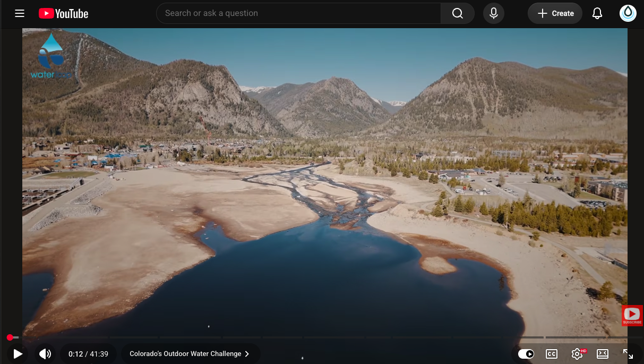Click the red playhead scrubber dot
This screenshot has width=644, height=364.
click(10, 337)
